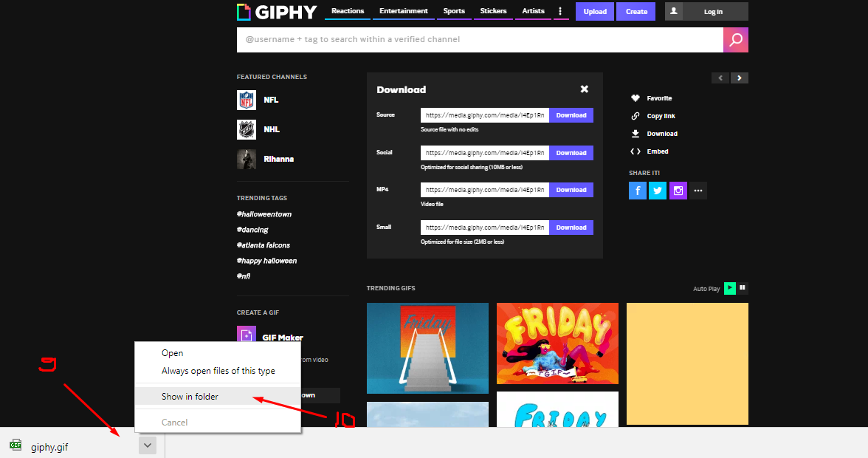Image resolution: width=868 pixels, height=458 pixels.
Task: Click the Download arrow icon in sidebar
Action: 635,134
